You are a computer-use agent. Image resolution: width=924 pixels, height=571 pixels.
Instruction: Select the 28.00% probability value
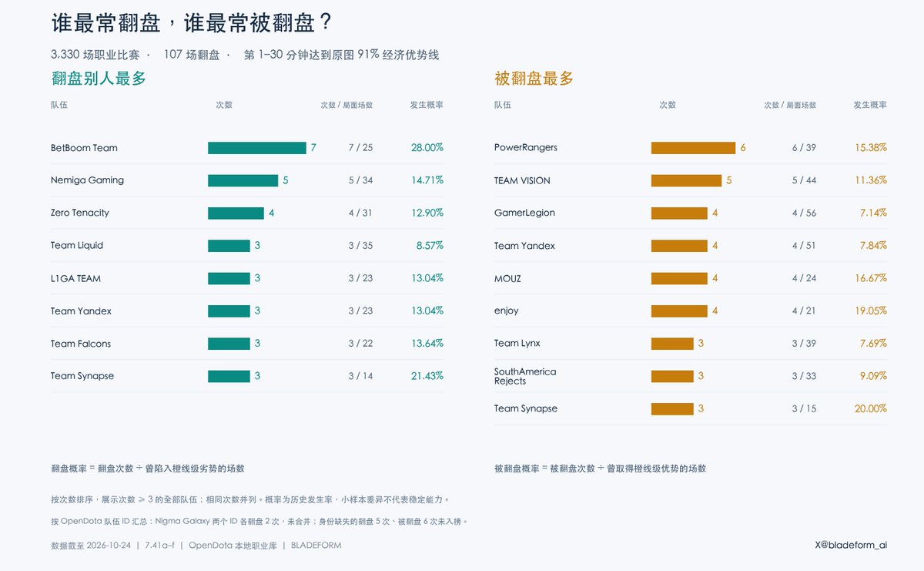[427, 148]
